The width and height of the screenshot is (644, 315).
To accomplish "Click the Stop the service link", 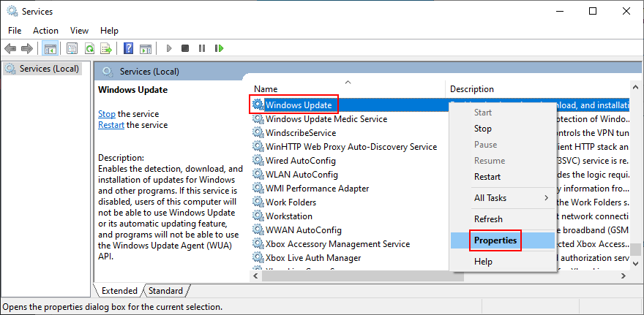I will 107,114.
